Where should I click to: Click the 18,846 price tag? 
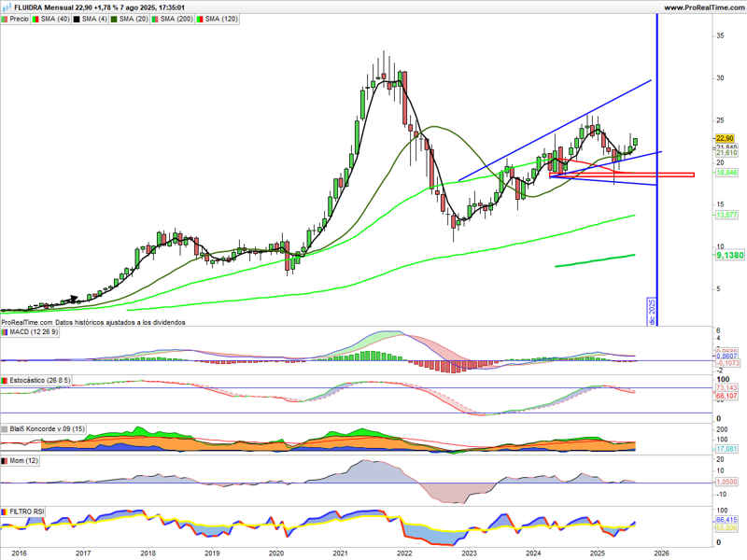[x=727, y=173]
